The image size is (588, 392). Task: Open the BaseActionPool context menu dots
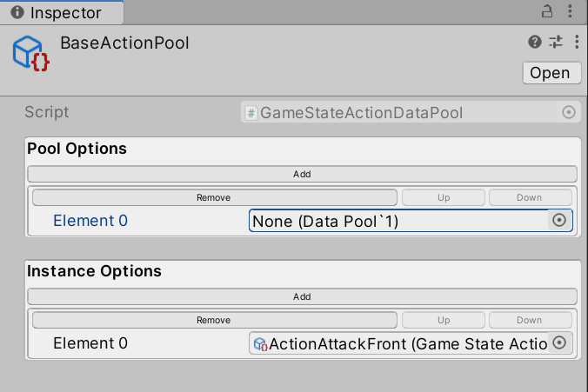click(577, 43)
